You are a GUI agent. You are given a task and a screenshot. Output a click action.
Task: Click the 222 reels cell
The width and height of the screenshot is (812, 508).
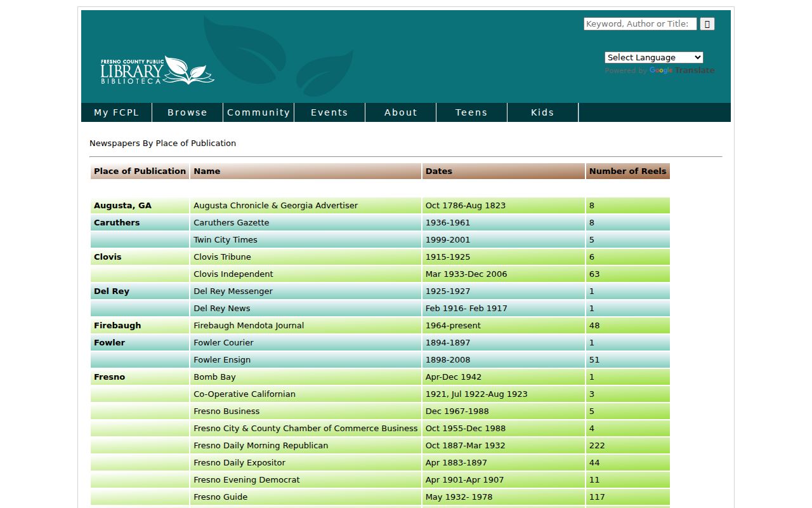(628, 446)
